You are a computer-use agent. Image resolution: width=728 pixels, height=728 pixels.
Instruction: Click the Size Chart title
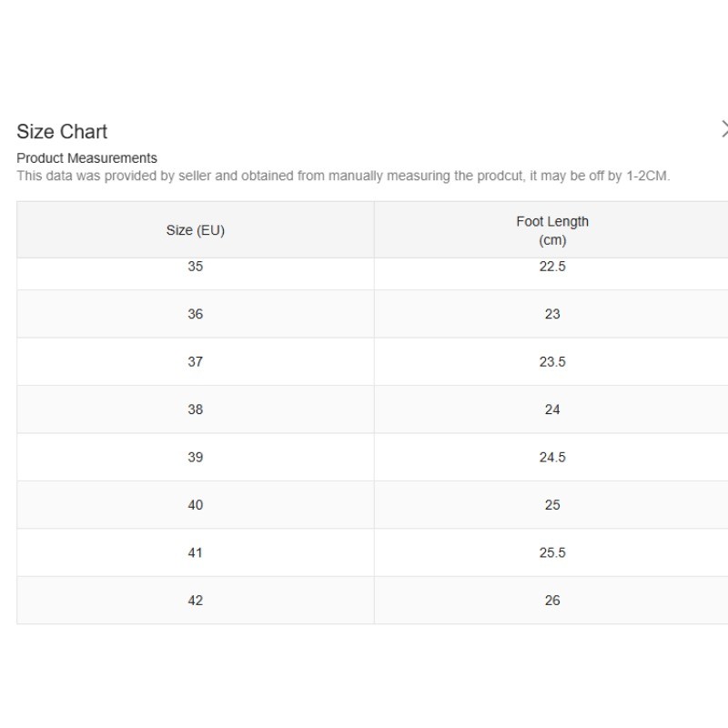(x=62, y=132)
